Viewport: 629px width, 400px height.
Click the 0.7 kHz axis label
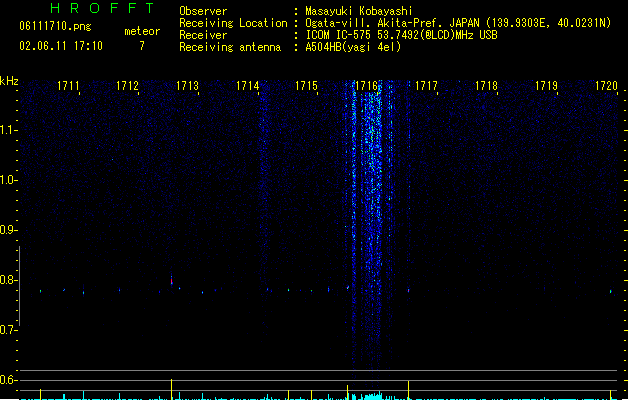tap(8, 330)
